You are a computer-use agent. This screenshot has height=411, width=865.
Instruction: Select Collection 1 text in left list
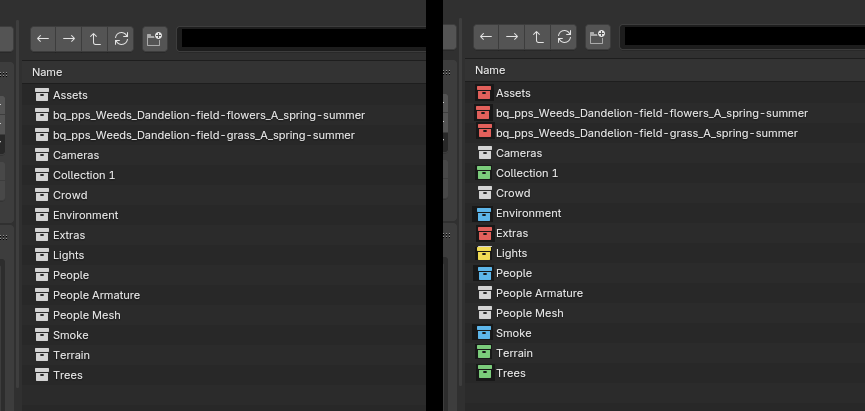point(84,175)
